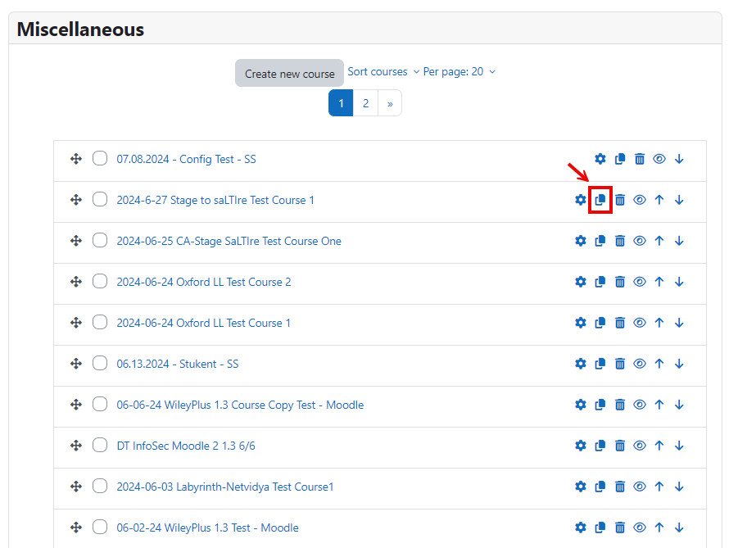
Task: Open 06-02-24 WileyPlus 1.3 Test - Moodle link
Action: [x=207, y=528]
